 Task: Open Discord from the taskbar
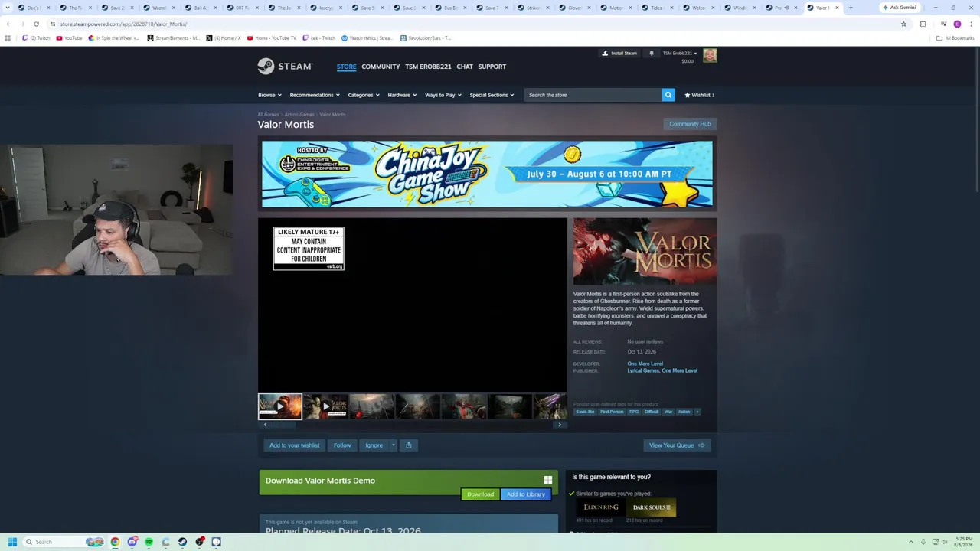(132, 542)
